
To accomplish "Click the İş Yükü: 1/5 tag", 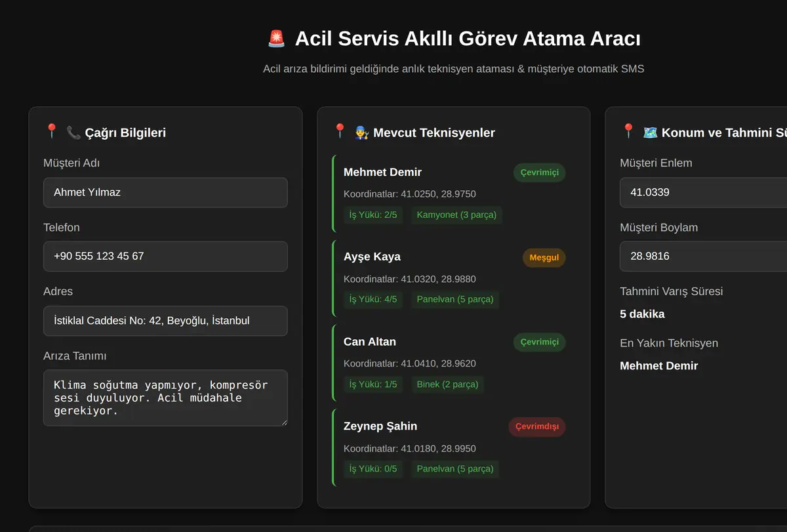I will tap(373, 384).
